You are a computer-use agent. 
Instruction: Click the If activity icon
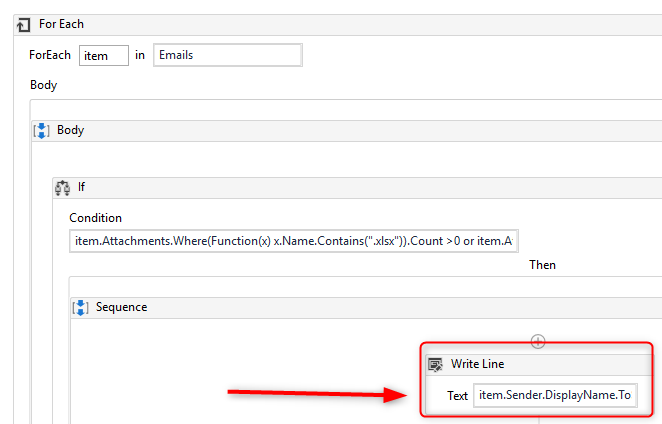[x=62, y=187]
